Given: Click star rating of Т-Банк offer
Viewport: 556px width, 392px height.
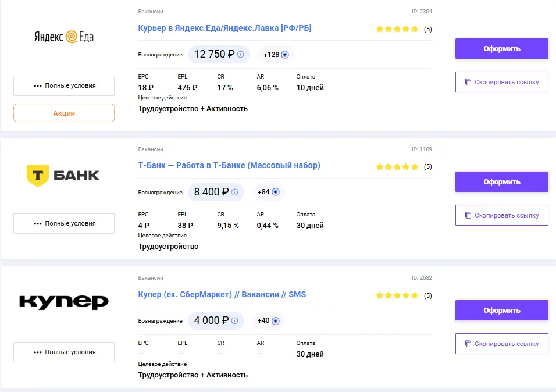Looking at the screenshot, I should [x=397, y=167].
